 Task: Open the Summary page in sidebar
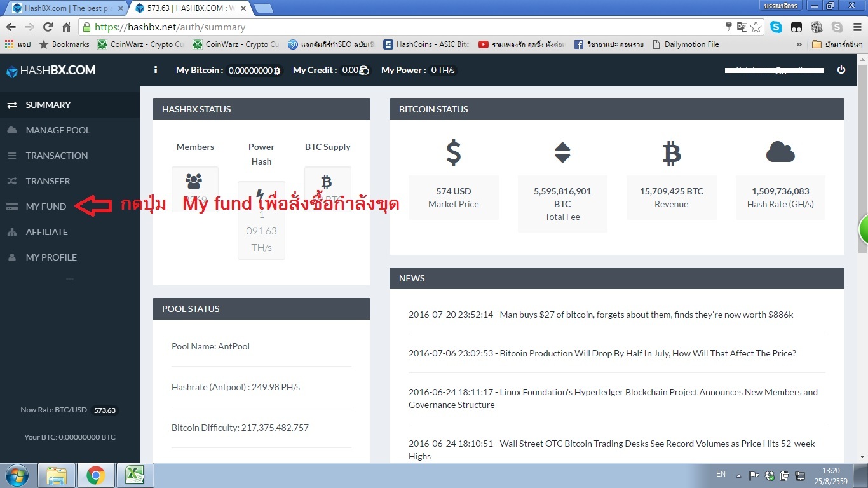pyautogui.click(x=70, y=105)
